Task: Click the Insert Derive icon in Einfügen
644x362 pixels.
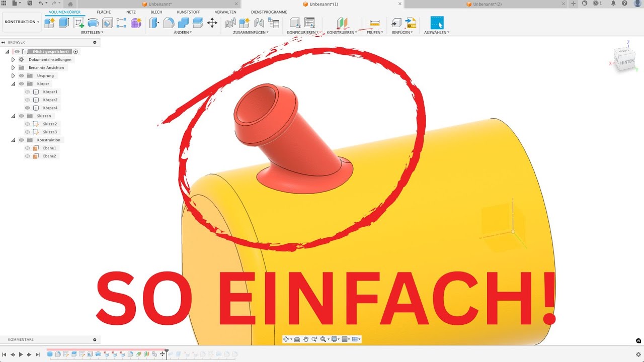Action: [x=396, y=23]
